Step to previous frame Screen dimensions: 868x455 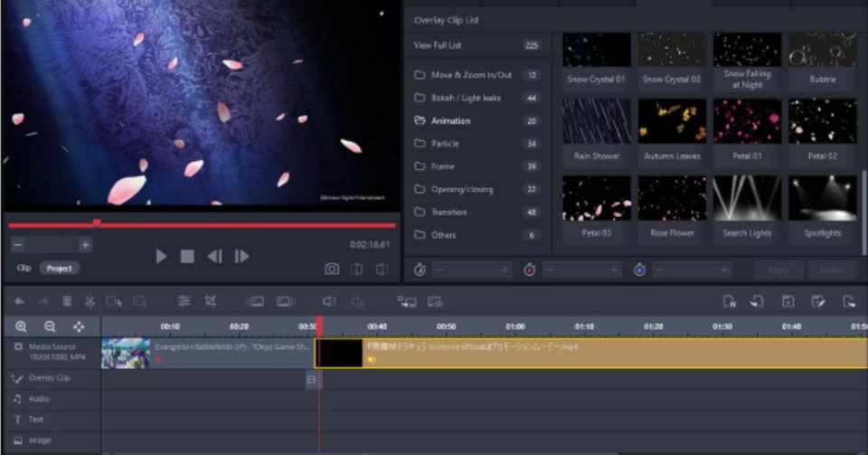click(214, 256)
